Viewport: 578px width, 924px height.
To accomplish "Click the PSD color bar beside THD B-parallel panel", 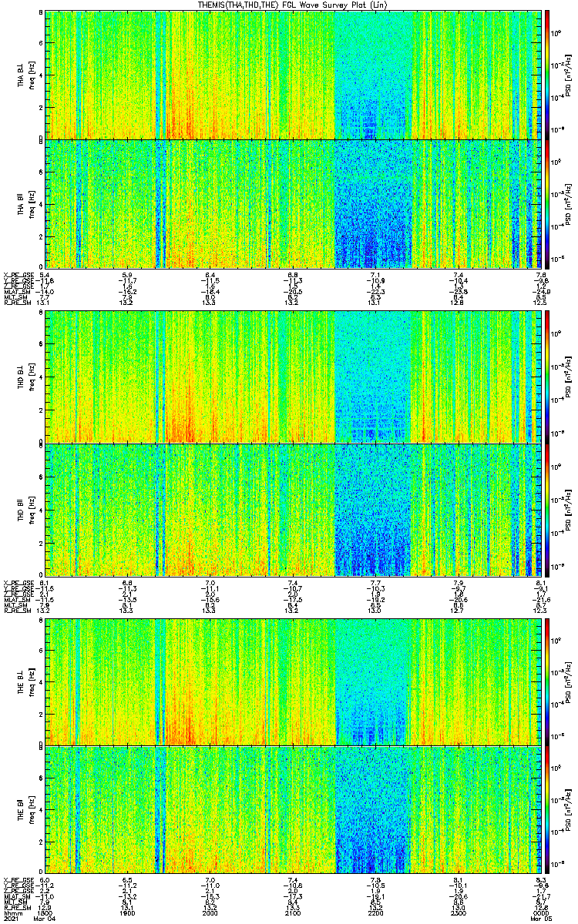I will click(547, 508).
